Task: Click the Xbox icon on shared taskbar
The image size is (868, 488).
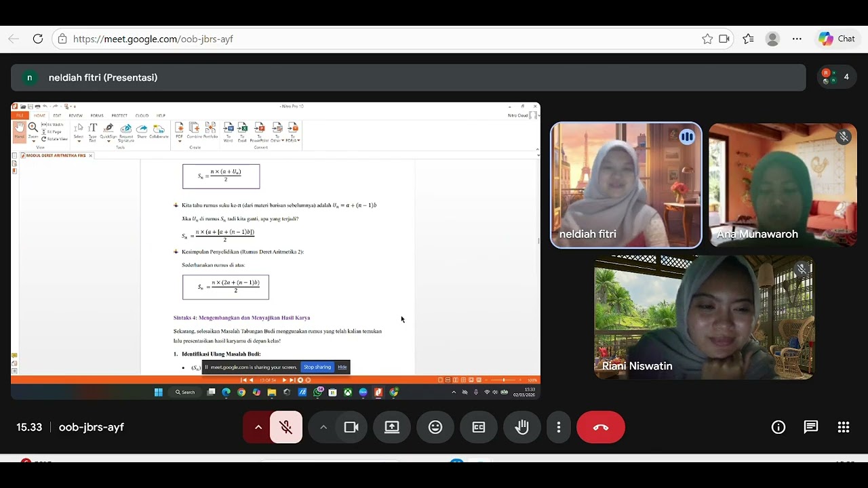Action: click(x=348, y=392)
